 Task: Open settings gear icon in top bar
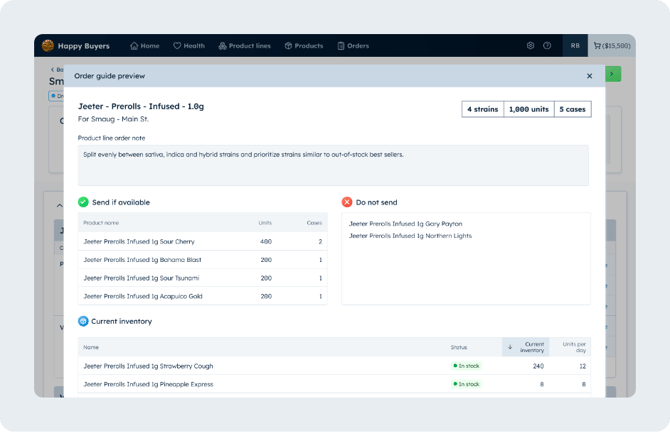(530, 46)
